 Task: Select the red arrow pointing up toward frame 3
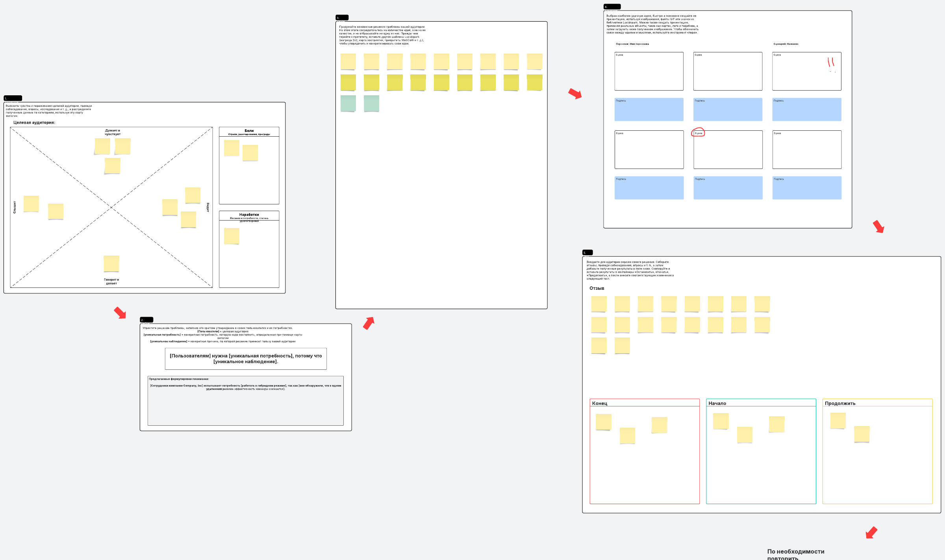pos(369,323)
